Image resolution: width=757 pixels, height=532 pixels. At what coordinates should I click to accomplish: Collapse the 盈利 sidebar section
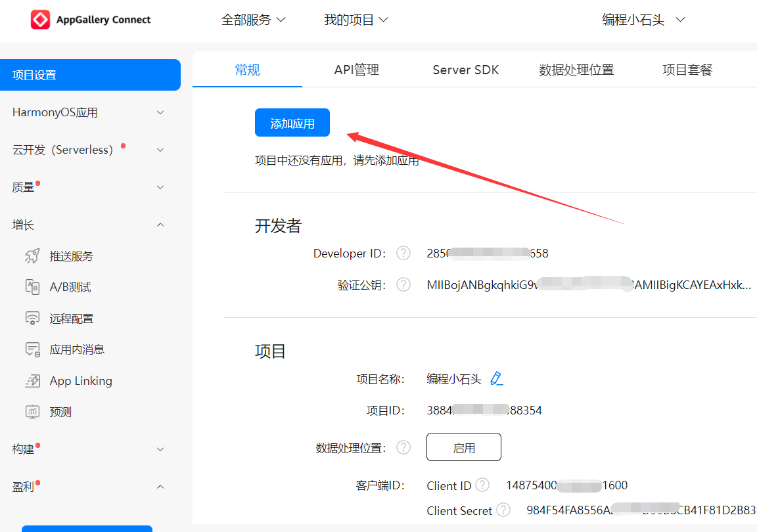(90, 487)
